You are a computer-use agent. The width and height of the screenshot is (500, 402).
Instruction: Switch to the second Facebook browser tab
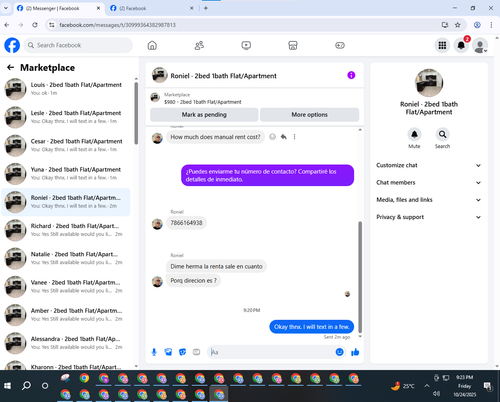pyautogui.click(x=152, y=8)
